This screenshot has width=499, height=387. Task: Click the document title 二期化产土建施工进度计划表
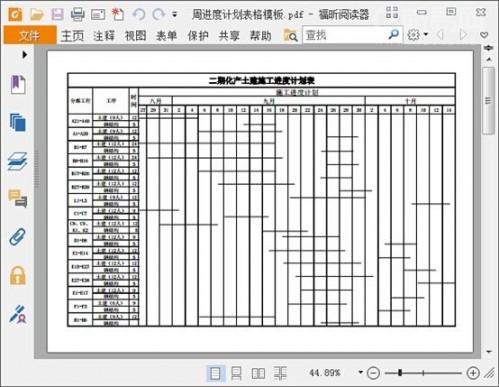pos(262,80)
